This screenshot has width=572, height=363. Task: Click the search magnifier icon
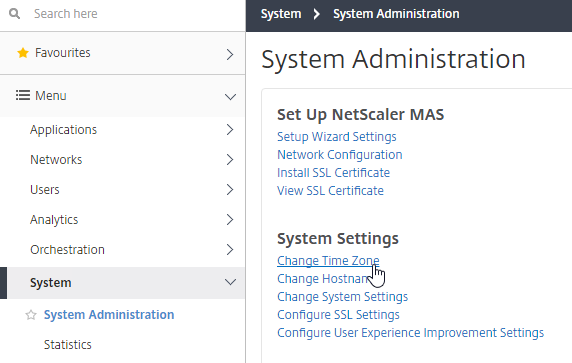(15, 14)
